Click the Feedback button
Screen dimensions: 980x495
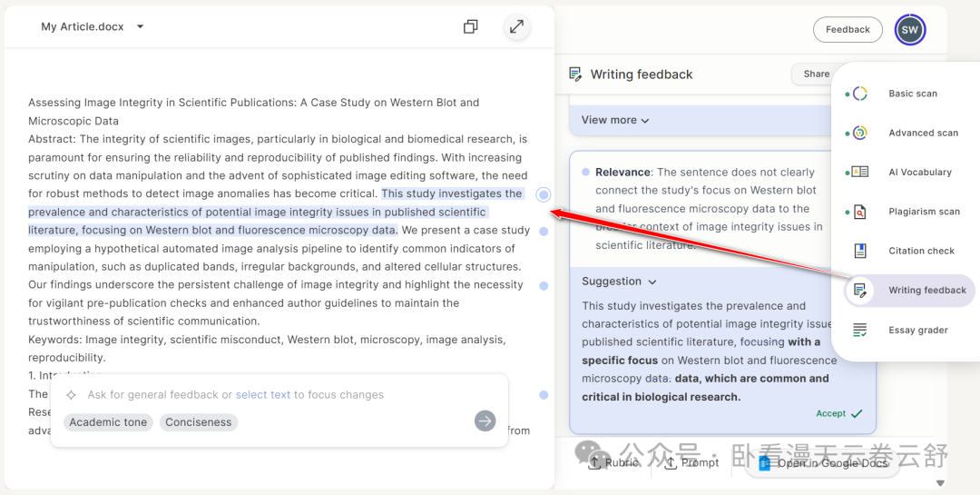pyautogui.click(x=847, y=30)
